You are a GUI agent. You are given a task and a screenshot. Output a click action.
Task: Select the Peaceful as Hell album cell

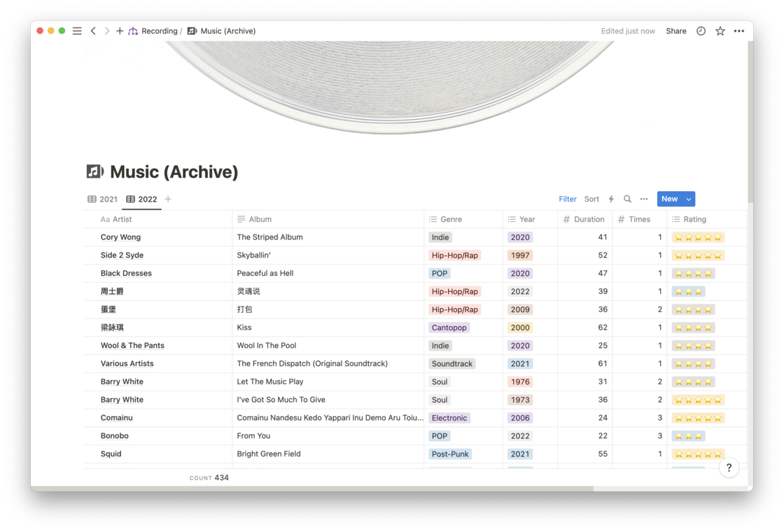coord(328,273)
